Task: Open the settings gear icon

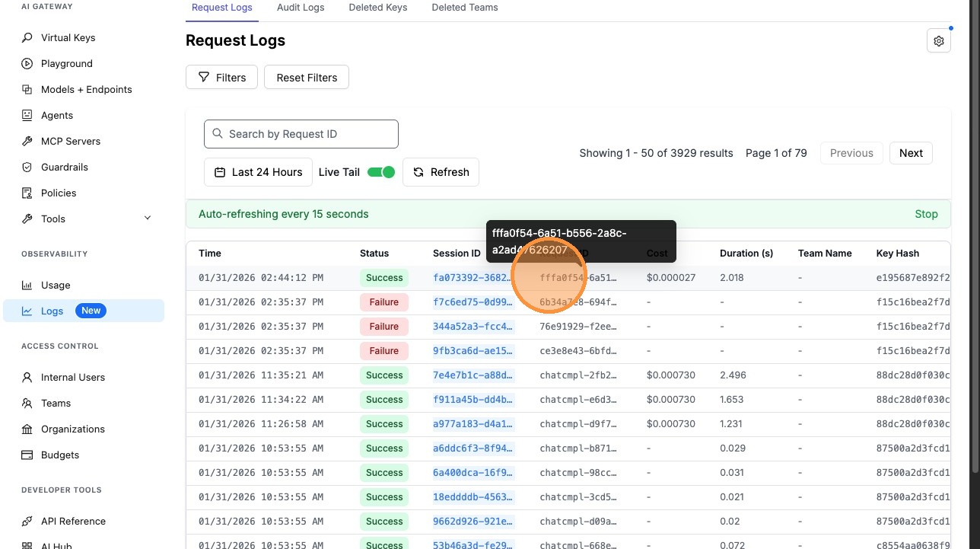Action: click(938, 41)
